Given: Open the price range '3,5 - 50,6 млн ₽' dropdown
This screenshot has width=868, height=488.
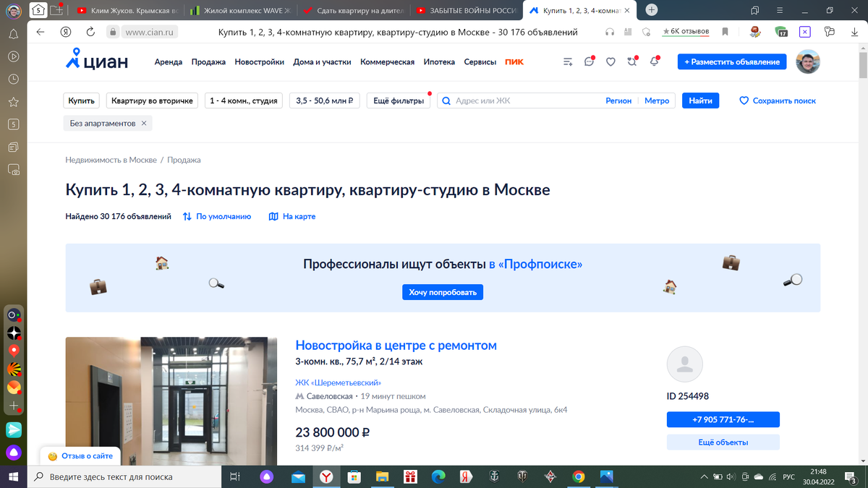Looking at the screenshot, I should tap(325, 101).
